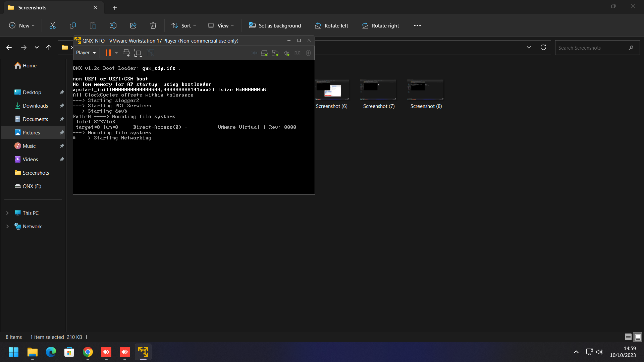
Task: Expand the This PC tree node
Action: [x=7, y=213]
